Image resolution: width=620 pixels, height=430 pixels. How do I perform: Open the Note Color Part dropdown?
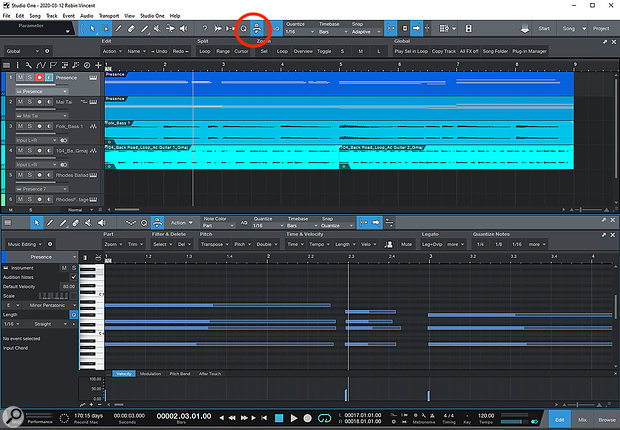point(218,225)
